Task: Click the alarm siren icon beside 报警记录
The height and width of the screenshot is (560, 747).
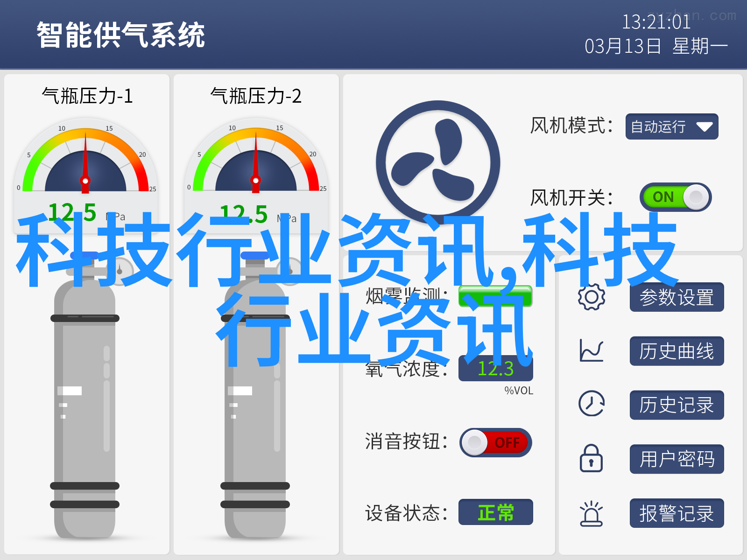Action: click(592, 513)
